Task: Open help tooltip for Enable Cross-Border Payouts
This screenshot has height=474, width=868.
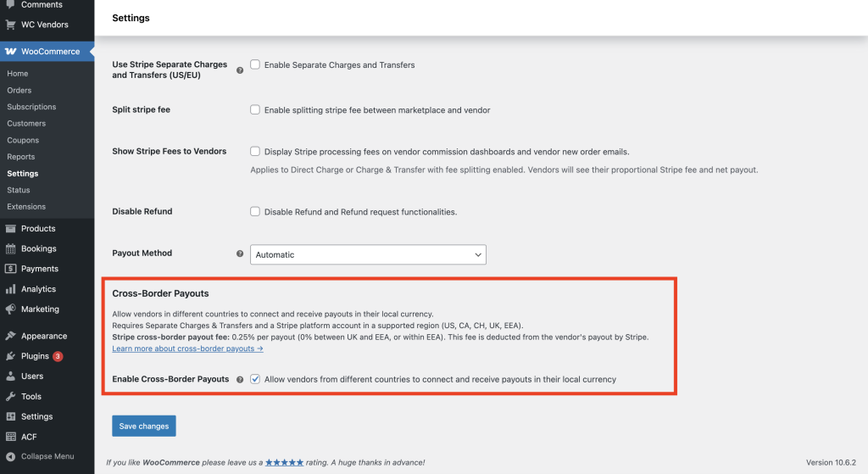Action: (x=240, y=380)
